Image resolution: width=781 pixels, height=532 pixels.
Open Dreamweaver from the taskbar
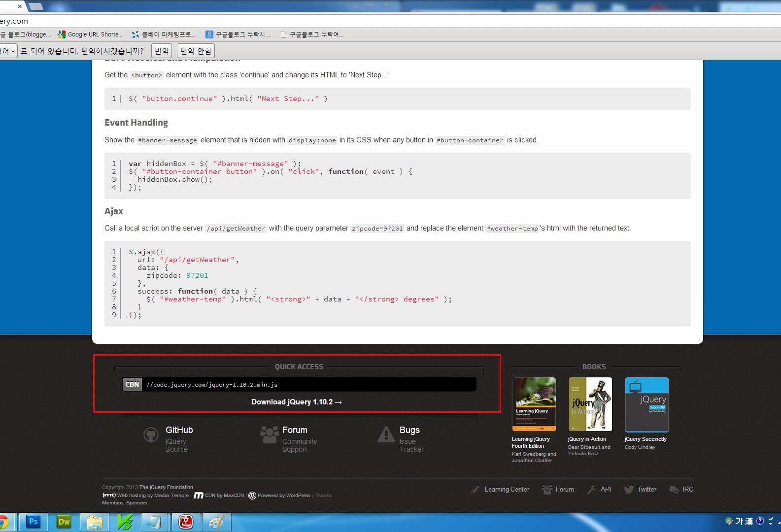coord(64,522)
